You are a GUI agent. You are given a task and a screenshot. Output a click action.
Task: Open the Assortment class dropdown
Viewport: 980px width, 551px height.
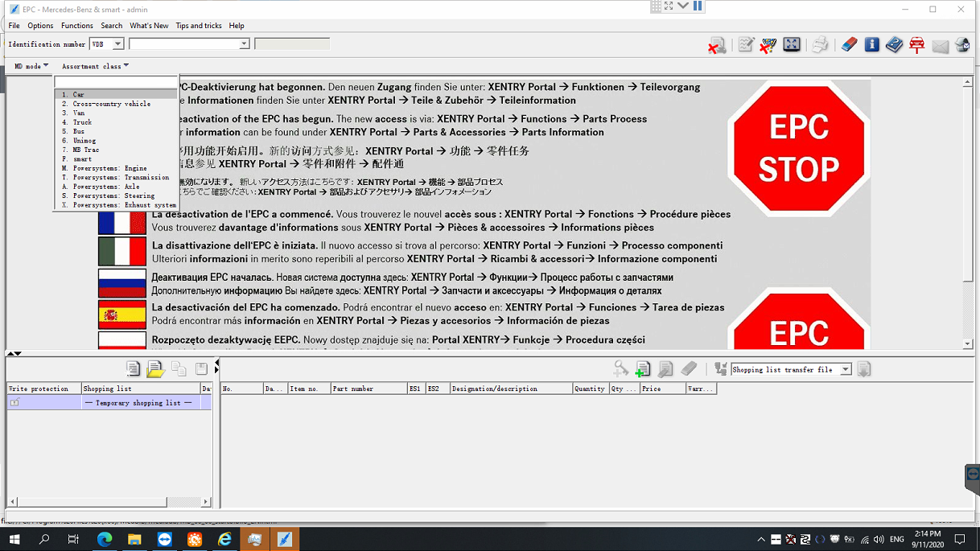coord(95,66)
